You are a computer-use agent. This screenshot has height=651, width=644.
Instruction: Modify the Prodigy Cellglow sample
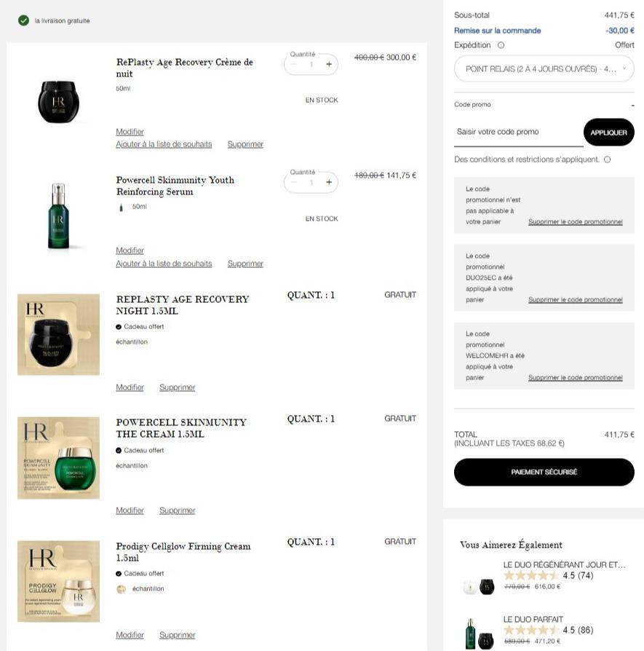(x=130, y=635)
